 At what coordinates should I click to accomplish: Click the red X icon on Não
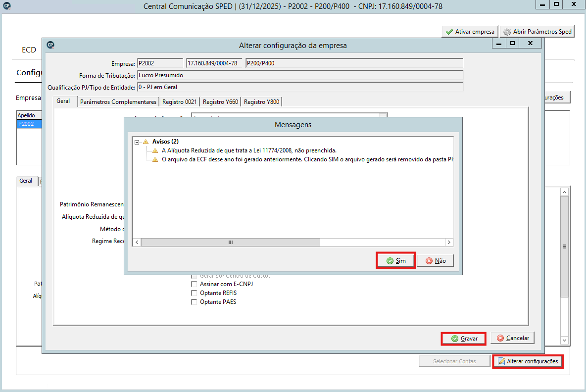click(429, 261)
